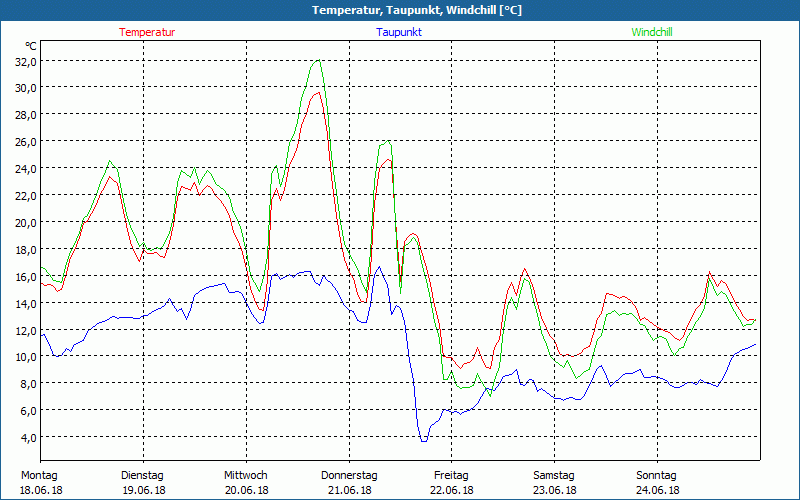Screen dimensions: 800x500
Task: Click the date 24.06.18
Action: tap(657, 490)
